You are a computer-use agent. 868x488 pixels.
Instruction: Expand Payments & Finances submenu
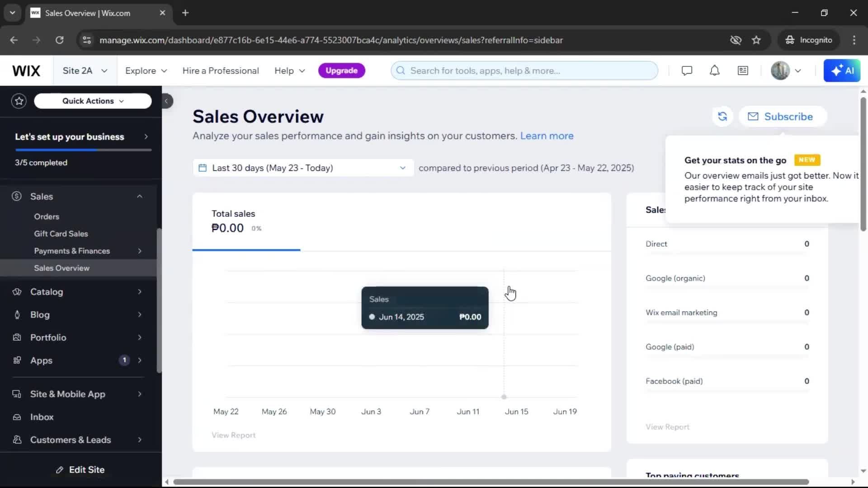coord(140,251)
